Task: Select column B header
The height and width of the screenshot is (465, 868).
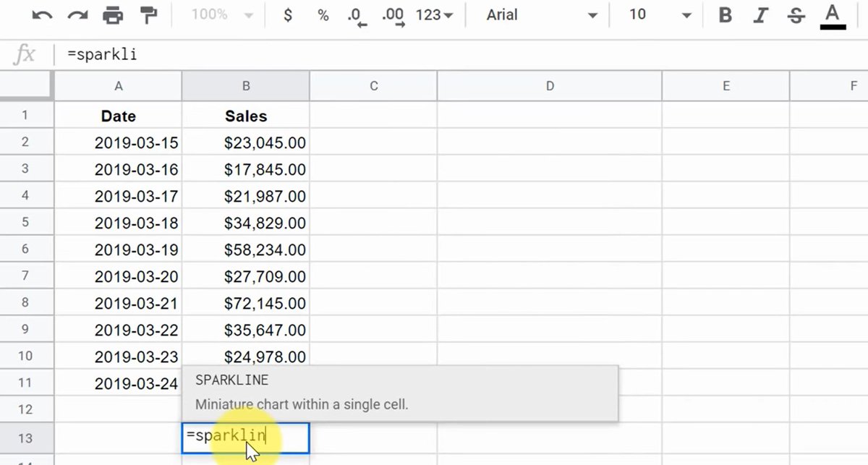Action: point(246,86)
